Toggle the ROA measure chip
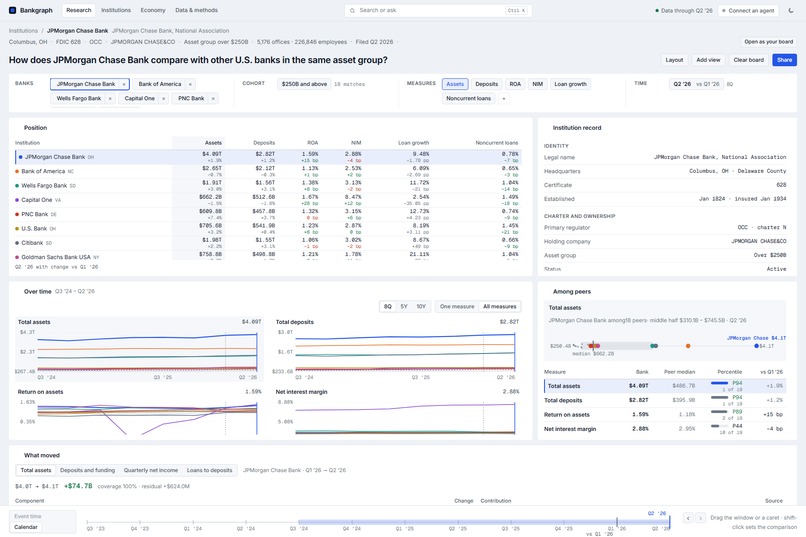 [x=515, y=84]
